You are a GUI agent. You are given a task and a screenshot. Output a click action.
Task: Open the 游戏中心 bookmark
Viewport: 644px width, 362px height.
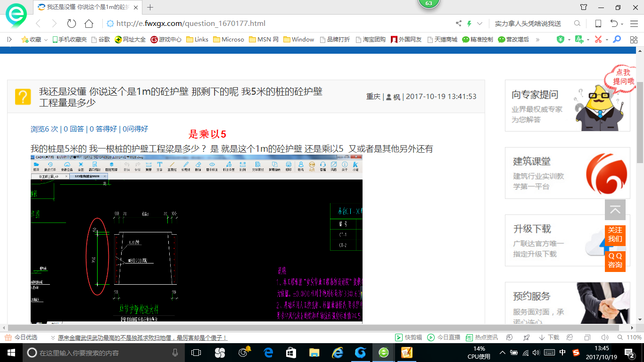click(x=166, y=40)
